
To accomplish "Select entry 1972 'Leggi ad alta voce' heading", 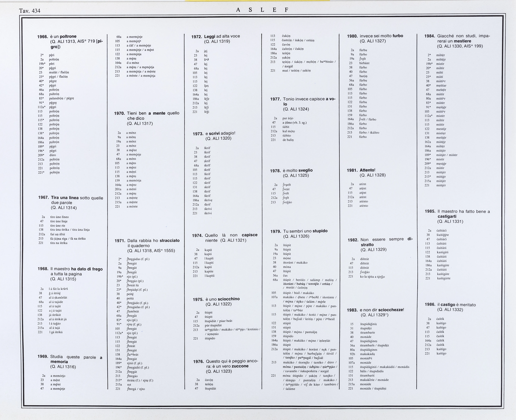I will coord(222,36).
